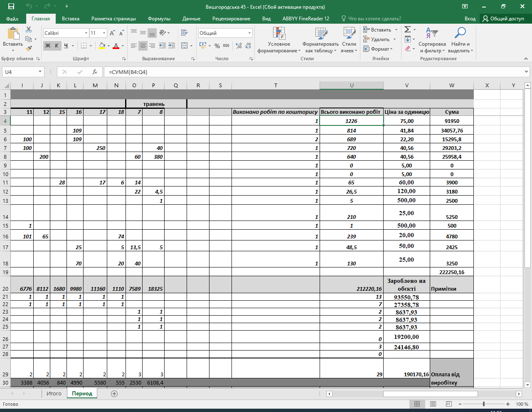Click the Decrease Decimal icon
This screenshot has height=412, width=532.
point(248,46)
